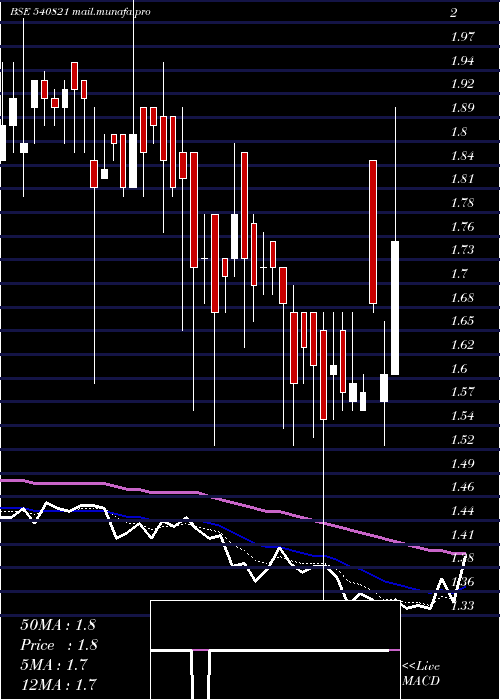Click the price axis label 1.41
This screenshot has height=700, width=500.
462,534
